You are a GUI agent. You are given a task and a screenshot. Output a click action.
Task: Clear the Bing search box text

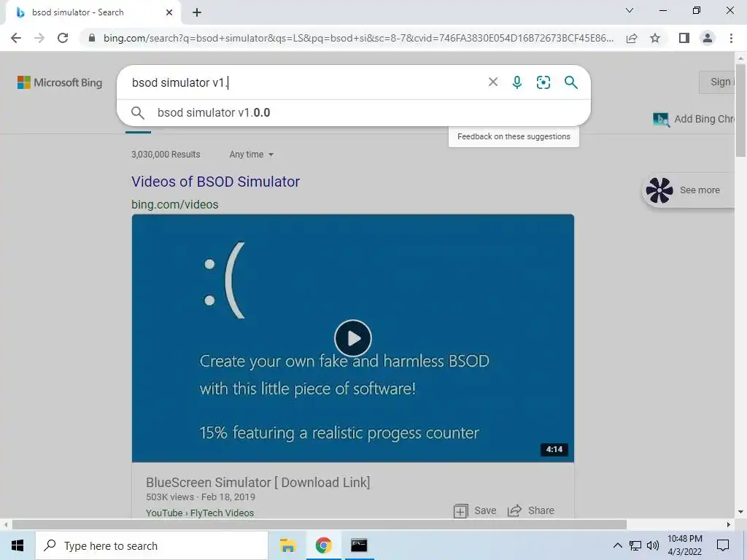click(493, 82)
